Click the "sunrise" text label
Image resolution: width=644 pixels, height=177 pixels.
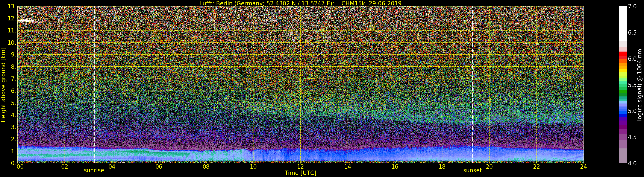point(94,171)
